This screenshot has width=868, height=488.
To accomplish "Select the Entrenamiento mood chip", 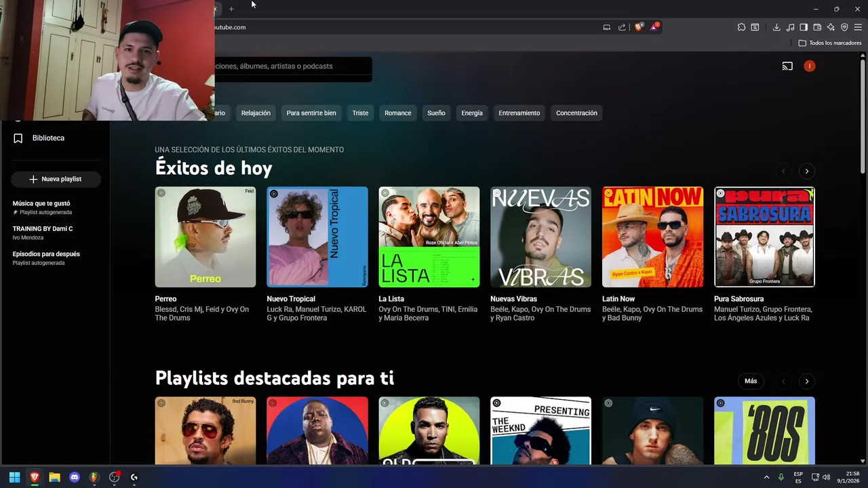I will tap(519, 113).
